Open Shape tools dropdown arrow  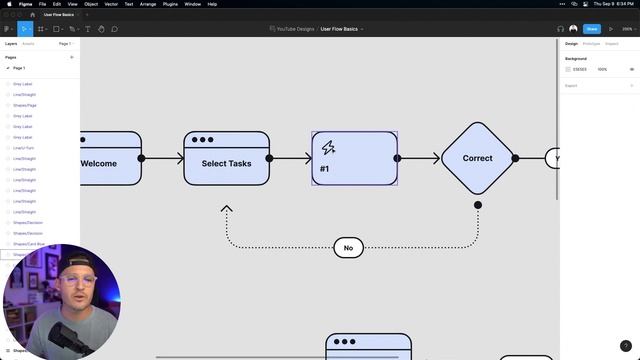point(62,29)
